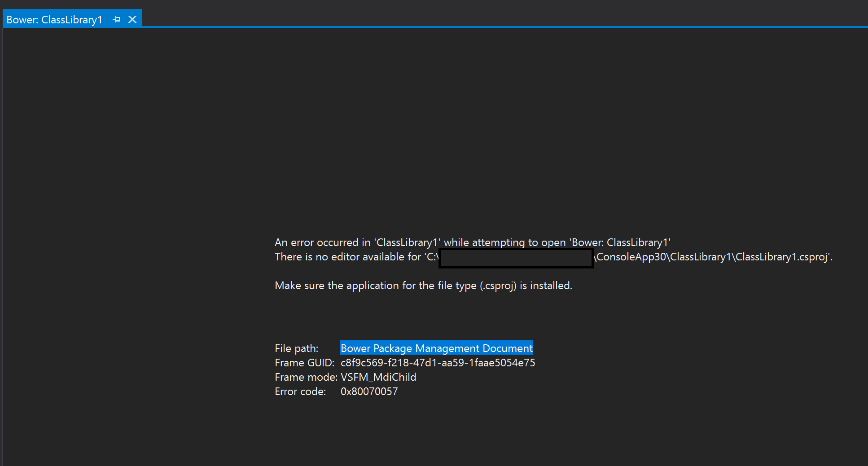Image resolution: width=868 pixels, height=466 pixels.
Task: Close the Bower: ClassLibrary1 tab
Action: pyautogui.click(x=132, y=19)
